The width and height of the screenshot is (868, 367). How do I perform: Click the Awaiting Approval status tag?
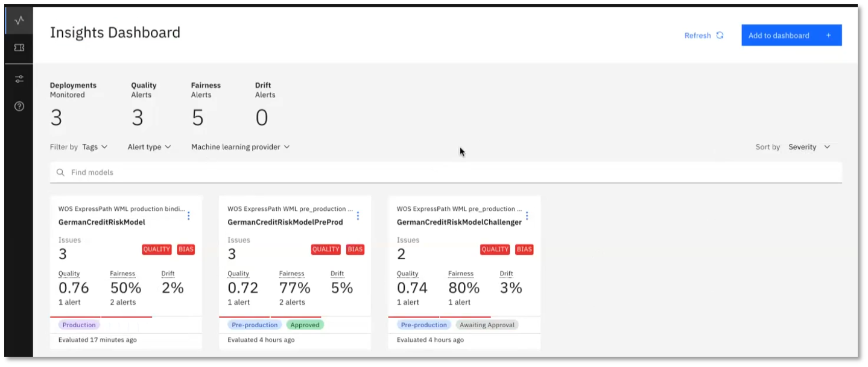(x=487, y=325)
